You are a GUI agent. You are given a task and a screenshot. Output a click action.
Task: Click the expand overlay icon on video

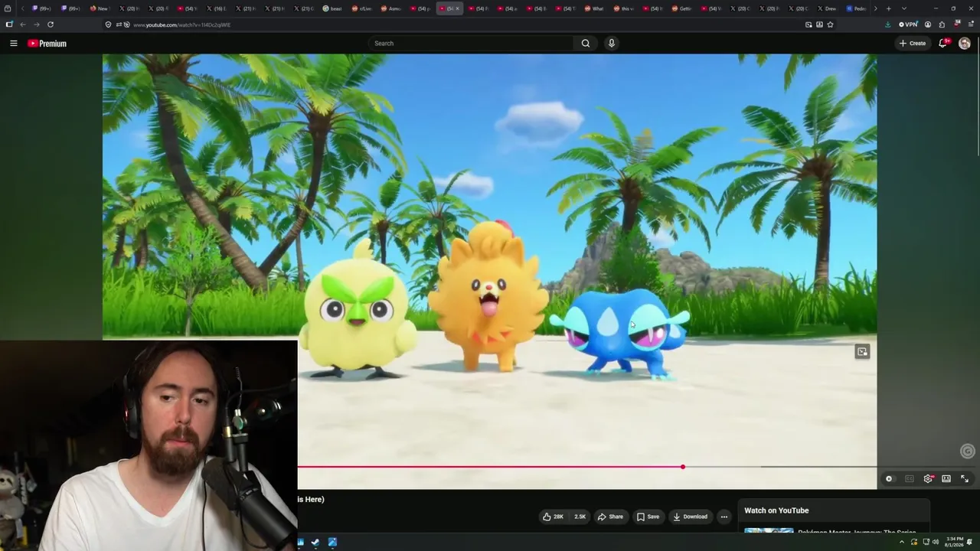point(862,351)
